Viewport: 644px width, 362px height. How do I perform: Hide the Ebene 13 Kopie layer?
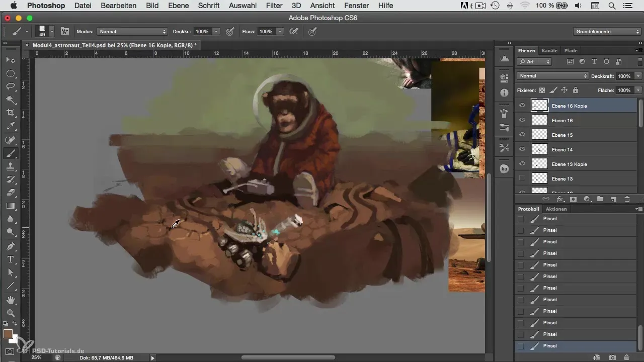(522, 164)
